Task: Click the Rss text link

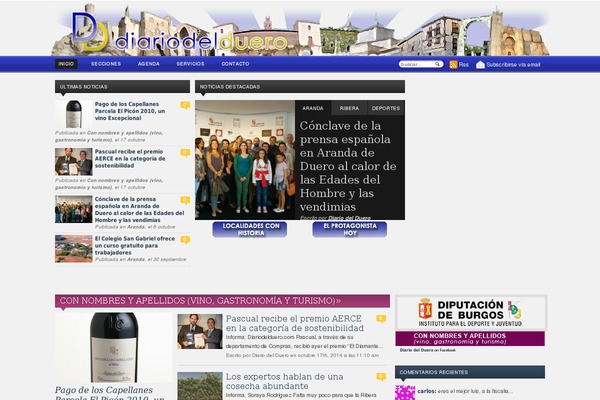Action: click(x=464, y=65)
